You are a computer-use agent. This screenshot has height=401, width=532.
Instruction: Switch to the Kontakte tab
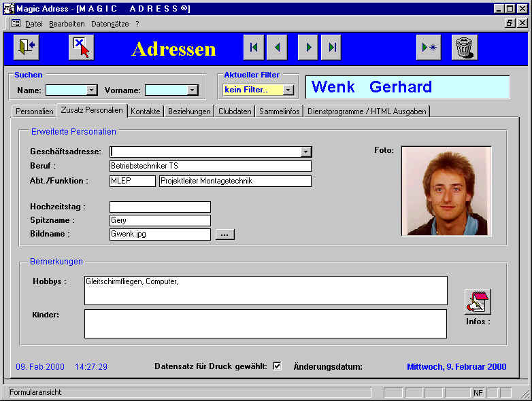pos(146,111)
